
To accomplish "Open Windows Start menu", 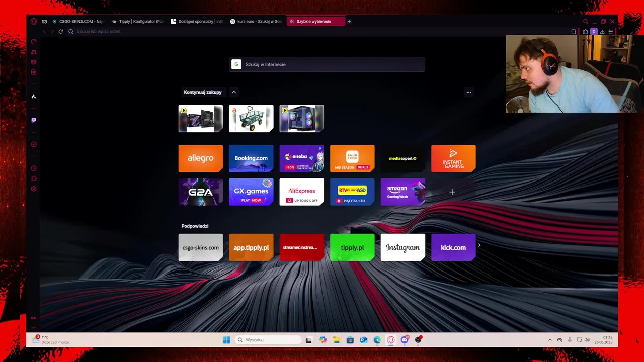I will [226, 340].
